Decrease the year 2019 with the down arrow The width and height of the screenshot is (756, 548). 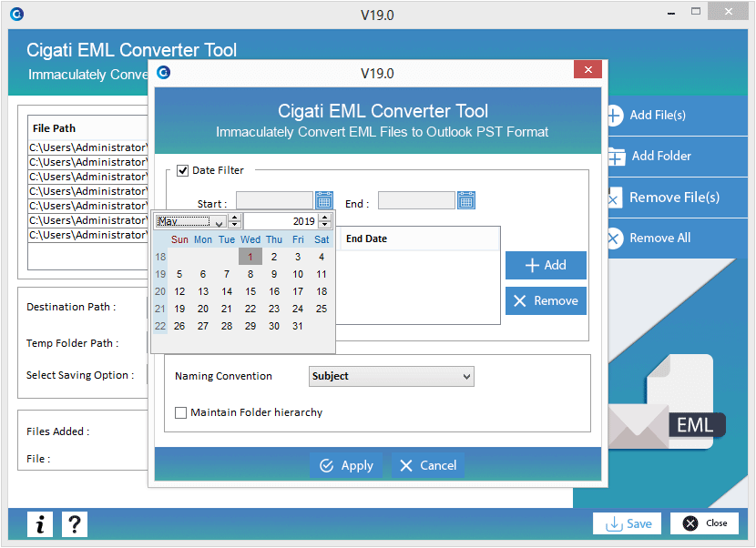click(325, 225)
